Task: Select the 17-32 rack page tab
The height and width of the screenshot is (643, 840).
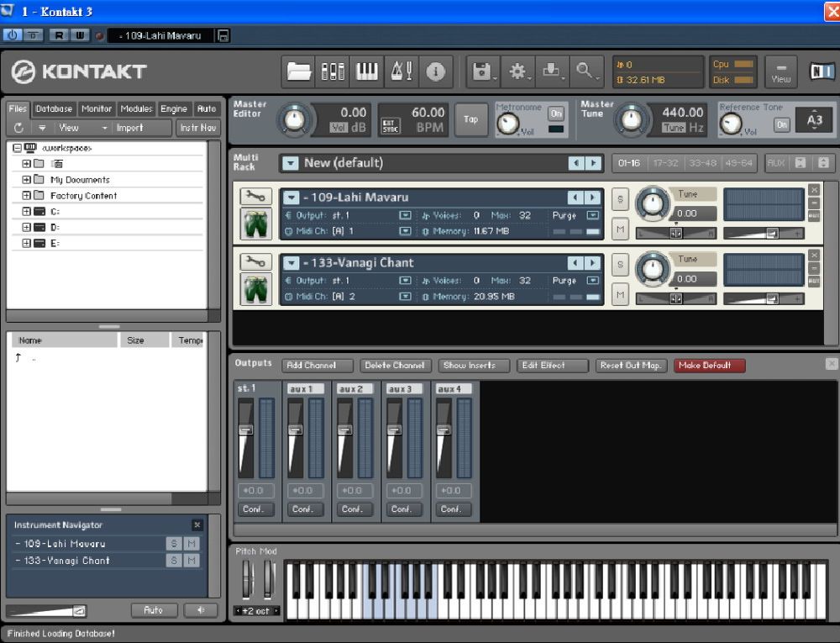Action: (x=665, y=163)
